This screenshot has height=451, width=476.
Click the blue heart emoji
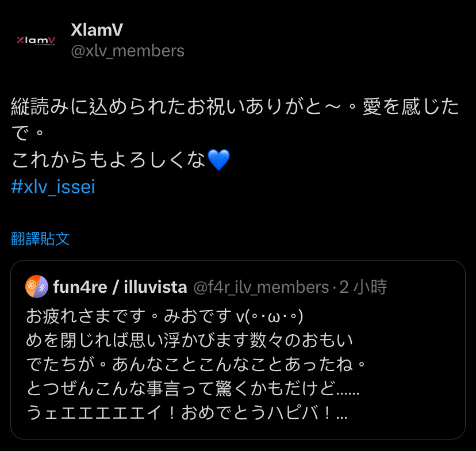point(218,160)
